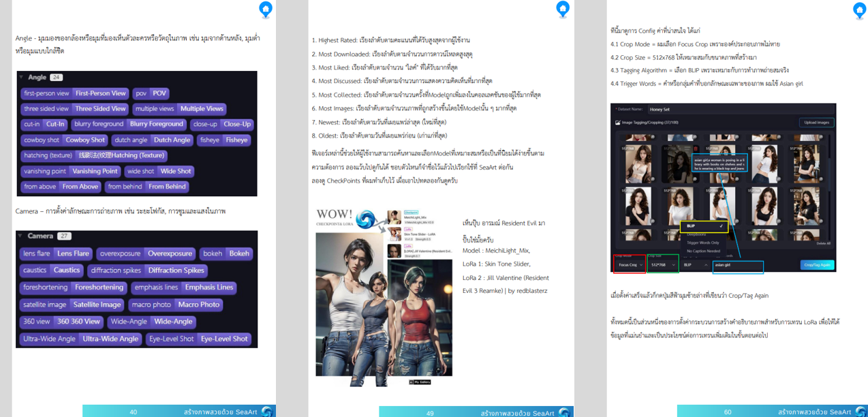868x417 pixels.
Task: Select the Lens Flare tag
Action: click(57, 253)
